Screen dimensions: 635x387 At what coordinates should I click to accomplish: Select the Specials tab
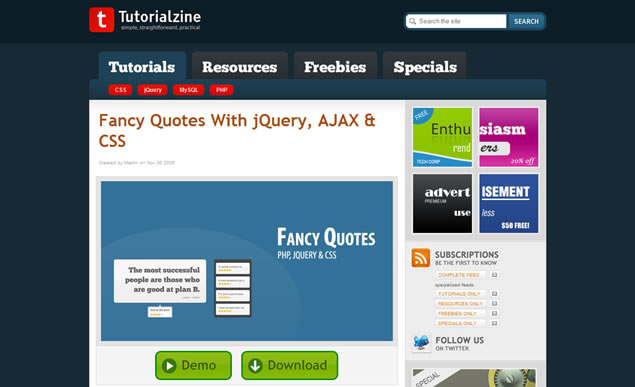[425, 66]
